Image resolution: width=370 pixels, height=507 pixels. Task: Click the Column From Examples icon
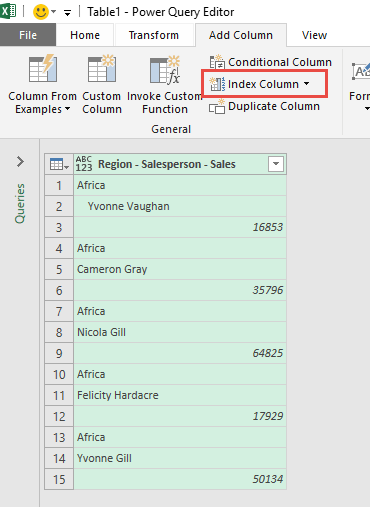click(x=43, y=68)
